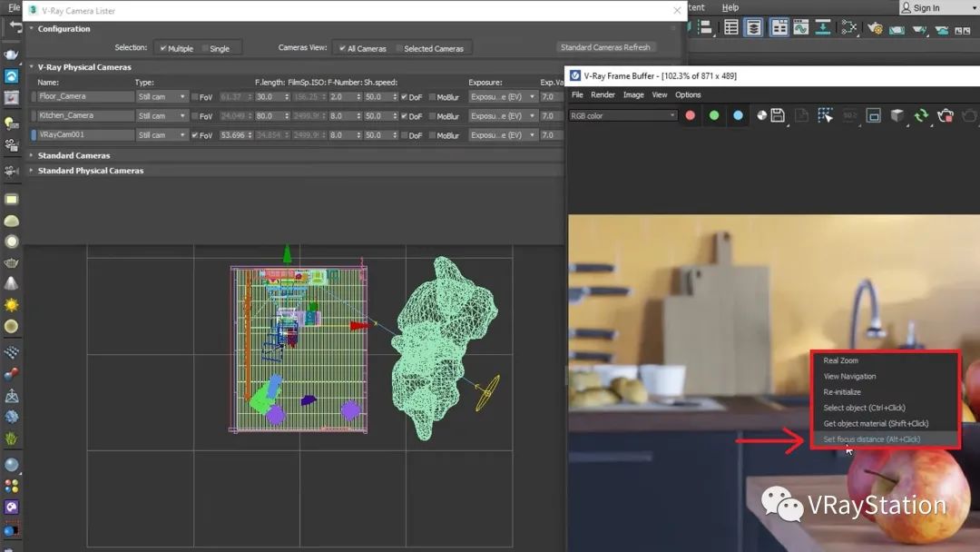This screenshot has width=980, height=552.
Task: Select the track mouse while rendering icon
Action: [x=825, y=115]
